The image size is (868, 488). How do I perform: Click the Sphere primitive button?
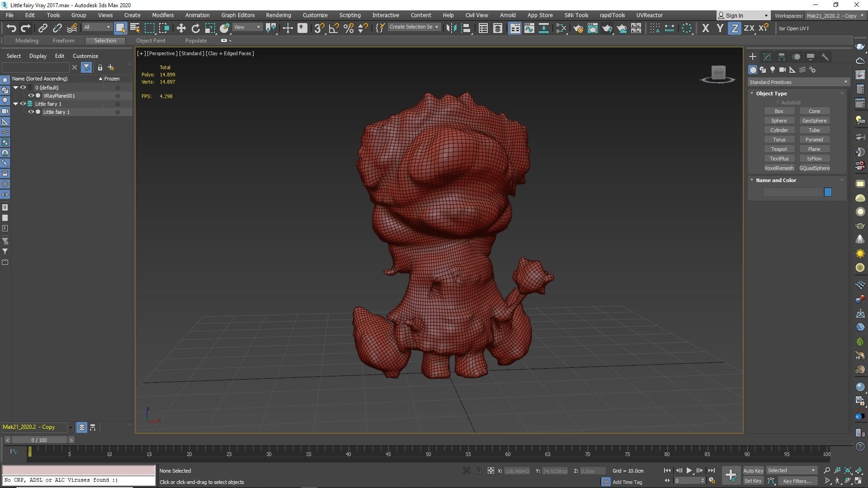[x=779, y=121]
